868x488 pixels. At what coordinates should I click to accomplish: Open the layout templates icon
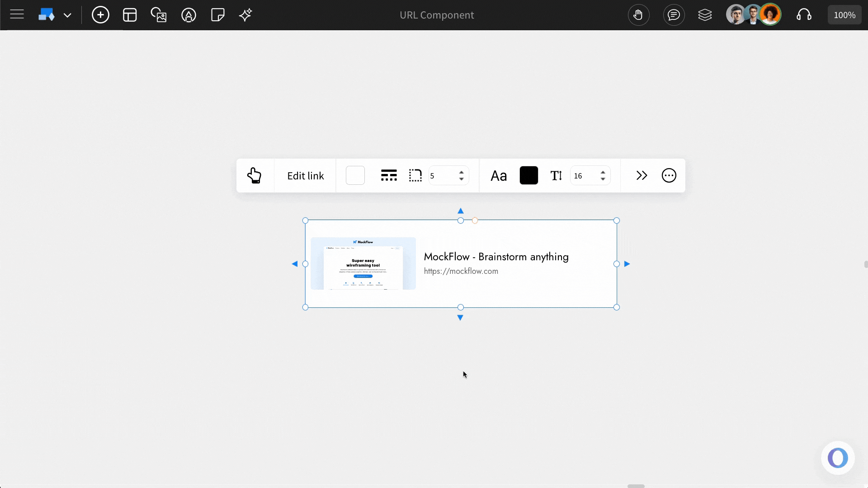coord(130,15)
